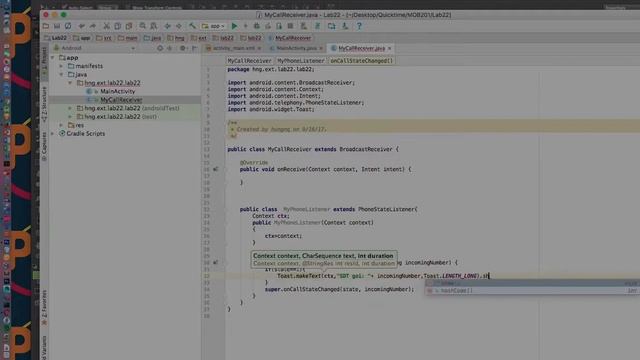Click the Find magnifier icon

[x=142, y=26]
